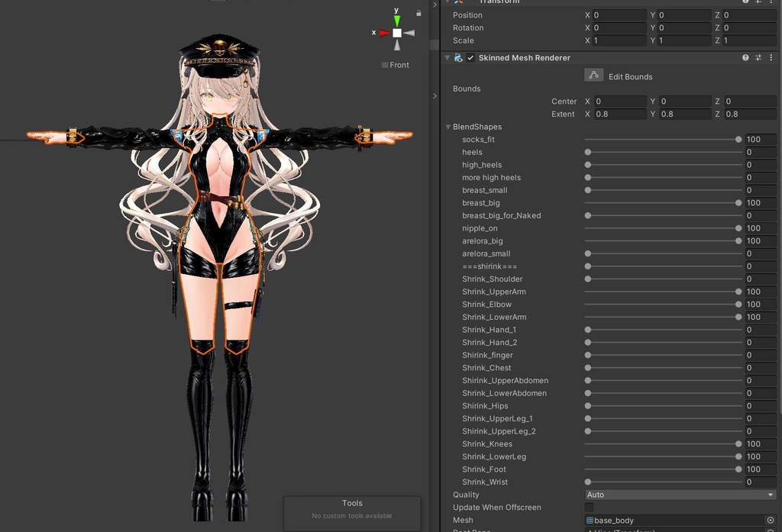782x532 pixels.
Task: Click the Shrink_UpperArm slider track
Action: 664,292
